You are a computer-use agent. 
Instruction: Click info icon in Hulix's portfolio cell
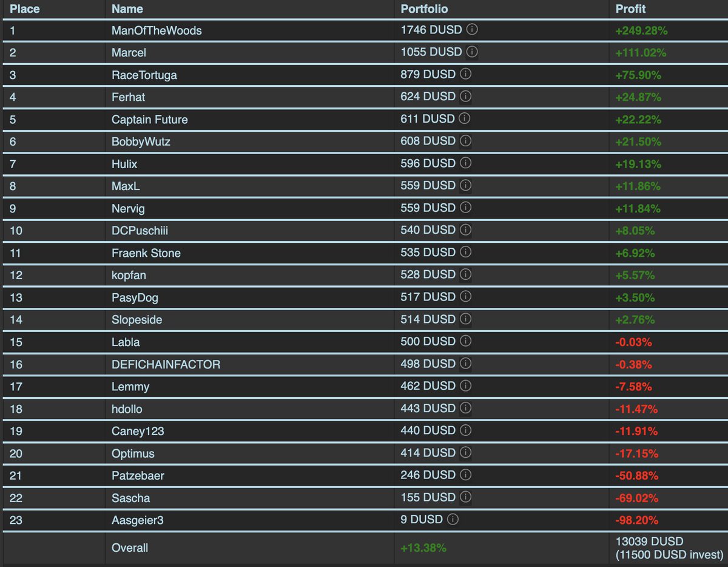[x=465, y=163]
